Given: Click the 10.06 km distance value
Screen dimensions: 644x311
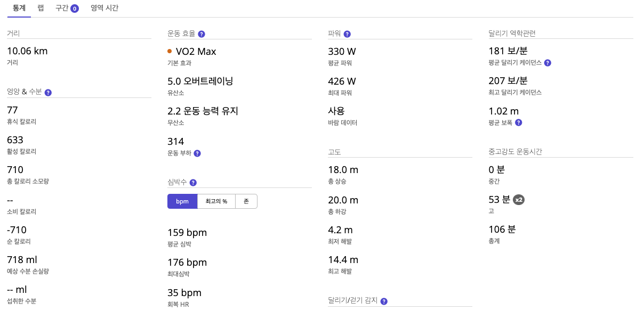Looking at the screenshot, I should [x=27, y=51].
